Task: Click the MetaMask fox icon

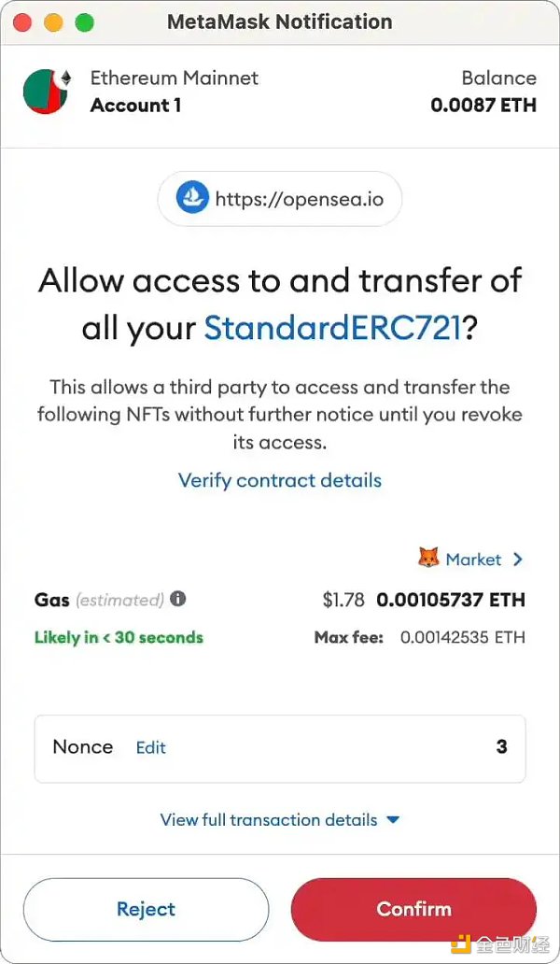Action: 427,559
